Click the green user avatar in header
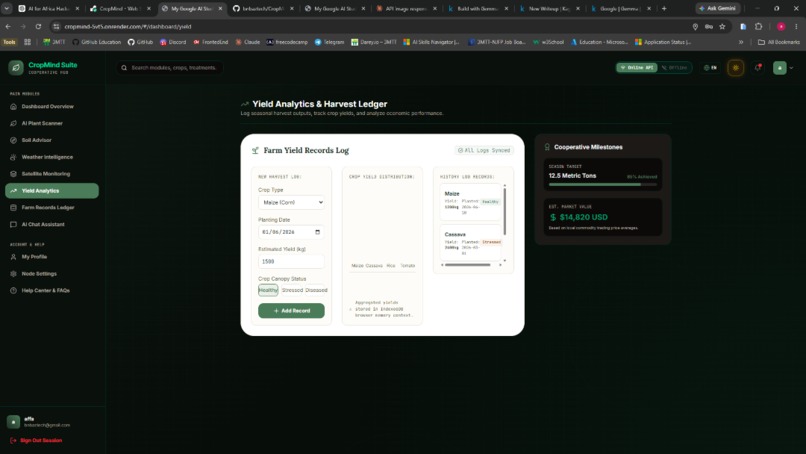The height and width of the screenshot is (454, 806). click(780, 67)
